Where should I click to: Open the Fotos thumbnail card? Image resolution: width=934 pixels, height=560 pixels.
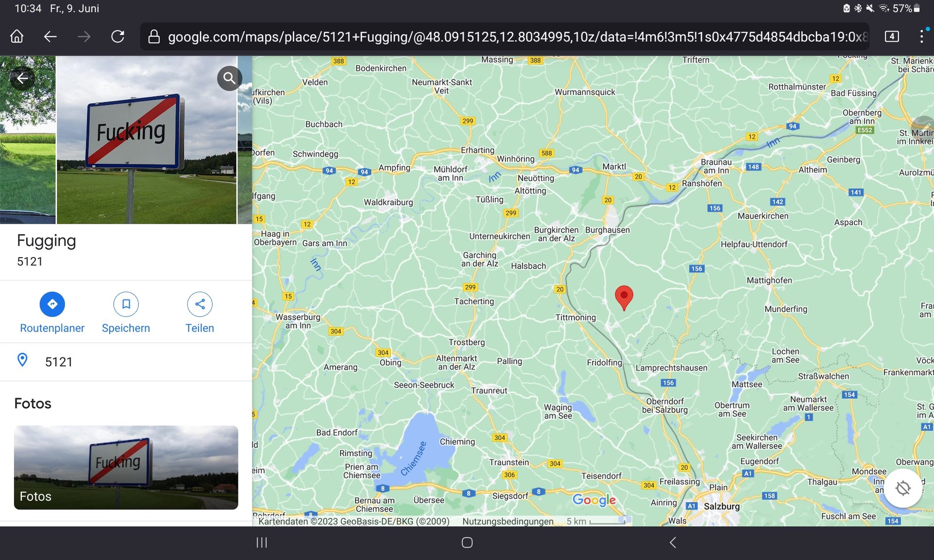coord(126,467)
